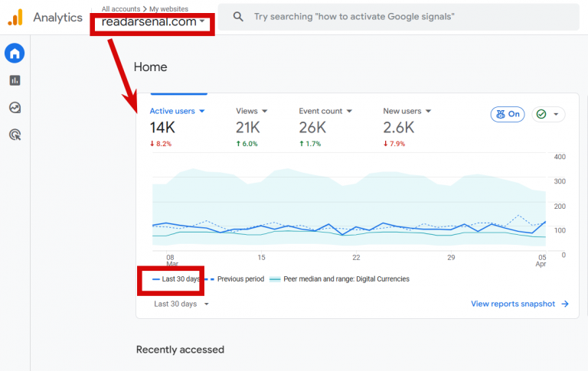Viewport: 588px width, 371px height.
Task: Toggle the Previous period legend series
Action: click(236, 279)
